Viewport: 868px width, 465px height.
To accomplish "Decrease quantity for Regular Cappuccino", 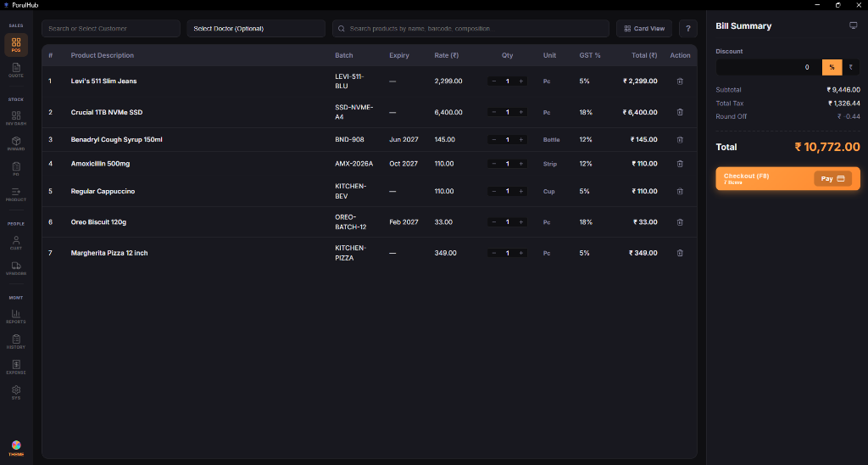I will (x=494, y=191).
